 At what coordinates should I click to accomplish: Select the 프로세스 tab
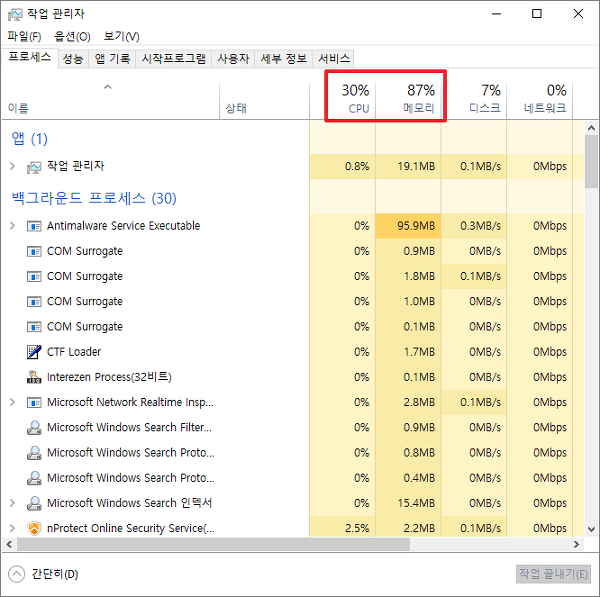pos(30,58)
